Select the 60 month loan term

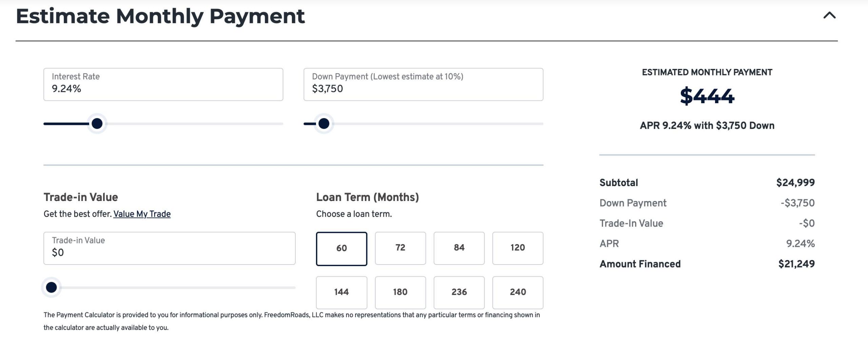[341, 249]
